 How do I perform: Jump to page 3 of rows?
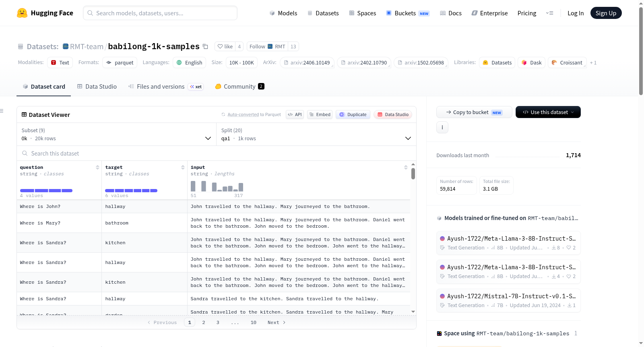(x=218, y=322)
